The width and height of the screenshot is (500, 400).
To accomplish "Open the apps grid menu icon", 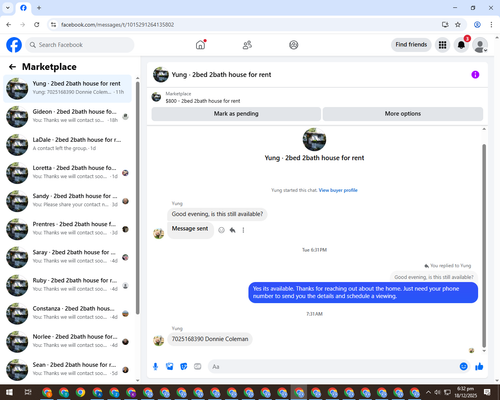I will (442, 45).
